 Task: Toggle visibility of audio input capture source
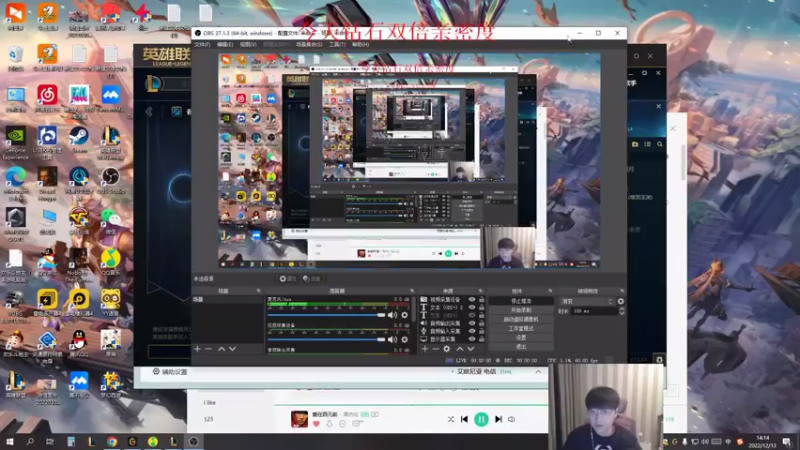pyautogui.click(x=472, y=331)
